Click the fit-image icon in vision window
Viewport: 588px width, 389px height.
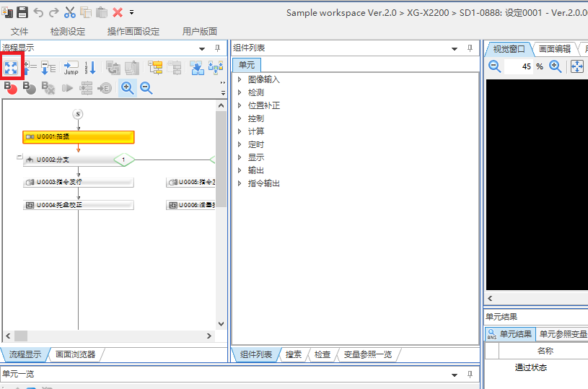[x=577, y=67]
